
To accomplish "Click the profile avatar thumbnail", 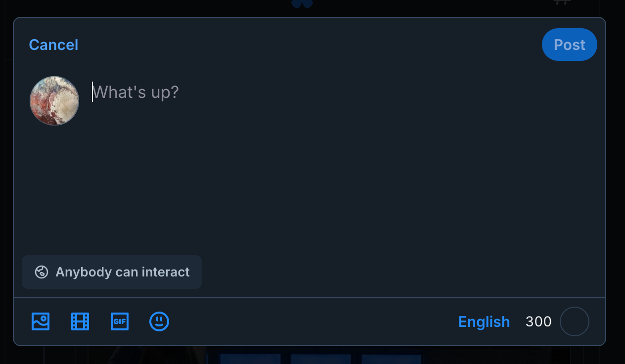I will point(54,101).
